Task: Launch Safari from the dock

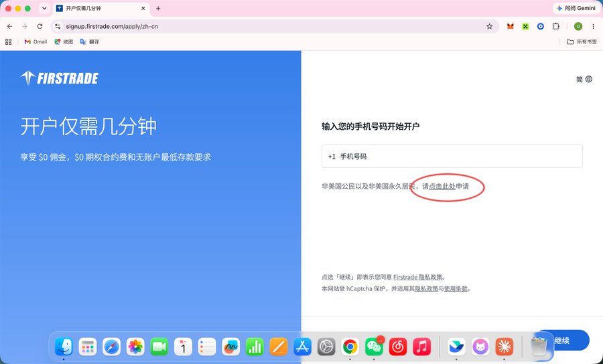Action: click(x=111, y=347)
